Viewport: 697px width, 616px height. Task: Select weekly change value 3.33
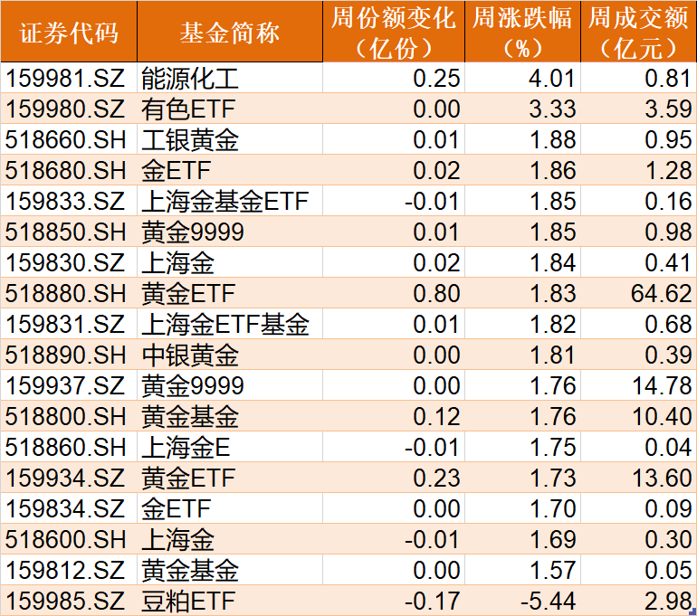pyautogui.click(x=552, y=109)
